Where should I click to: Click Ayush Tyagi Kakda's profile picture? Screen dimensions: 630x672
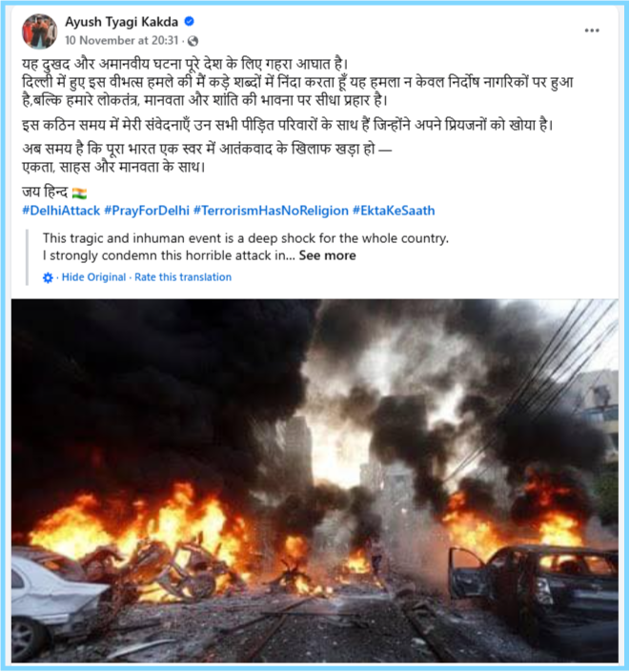point(39,31)
